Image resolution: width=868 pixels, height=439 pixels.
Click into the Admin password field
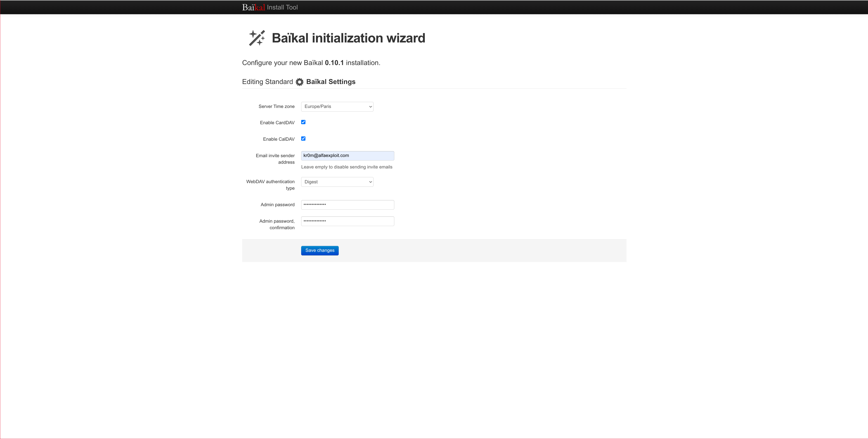(347, 205)
